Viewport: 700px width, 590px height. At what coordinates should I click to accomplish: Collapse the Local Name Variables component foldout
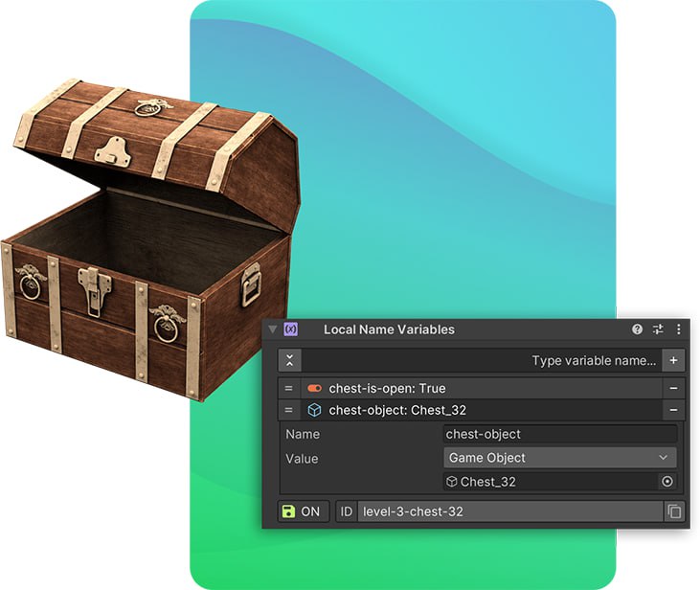(x=273, y=329)
